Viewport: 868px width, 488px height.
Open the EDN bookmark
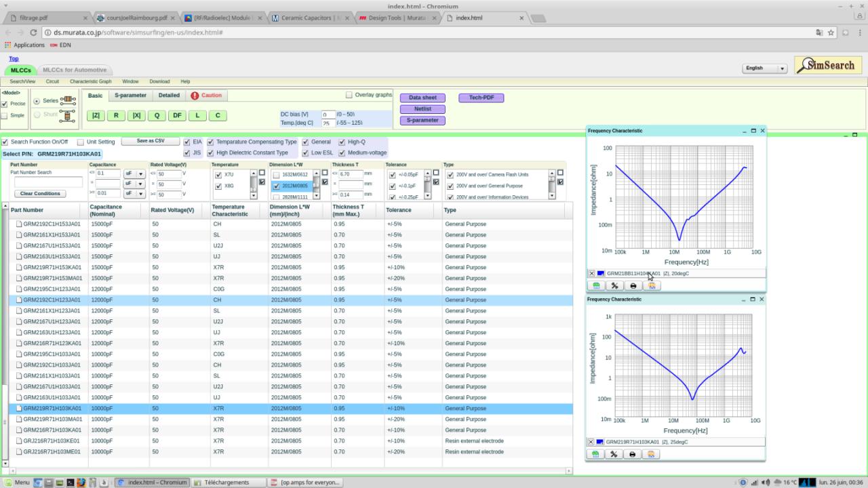point(60,45)
